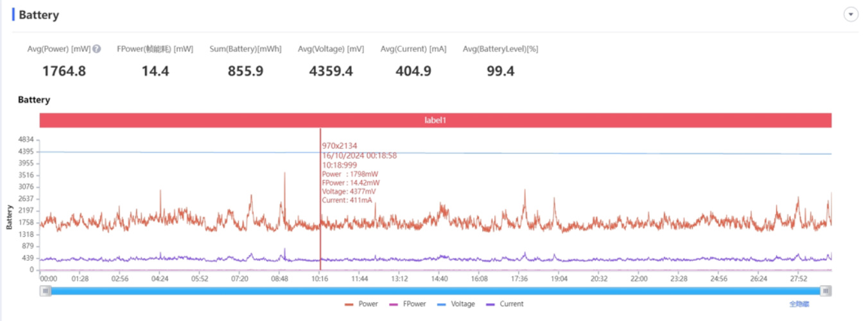Open the Avg(Power) help question-mark icon

[x=96, y=49]
